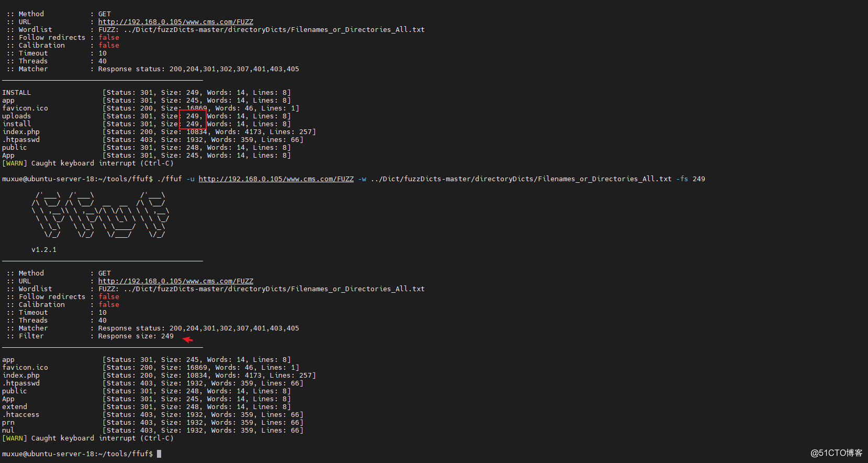Screen dimensions: 868x463
Task: Click the URL in the ffuf command line
Action: point(276,179)
